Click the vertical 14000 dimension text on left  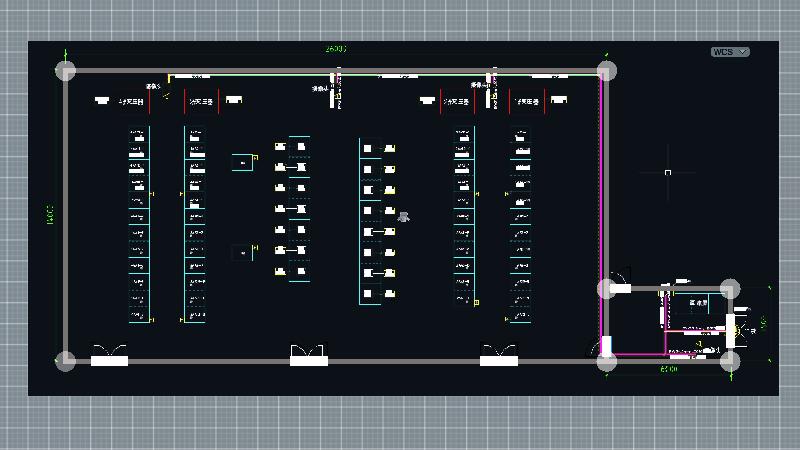click(49, 215)
